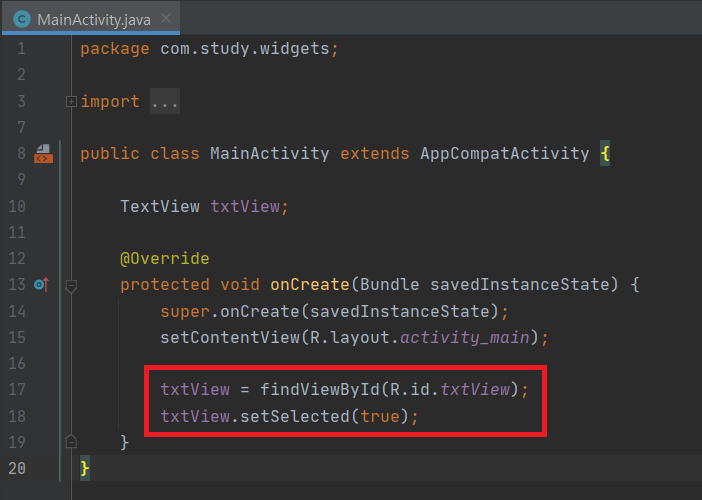Click setSelected call on line 18
The height and width of the screenshot is (500, 702).
coord(295,416)
